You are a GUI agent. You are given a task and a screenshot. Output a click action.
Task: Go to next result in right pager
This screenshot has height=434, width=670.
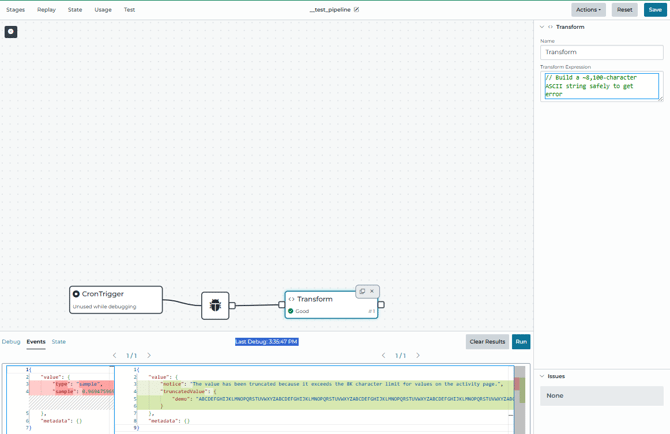[x=418, y=355]
